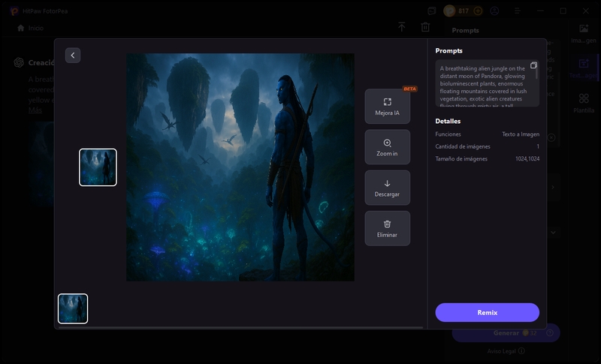Open the Ima...gen sidebar tab

584,33
